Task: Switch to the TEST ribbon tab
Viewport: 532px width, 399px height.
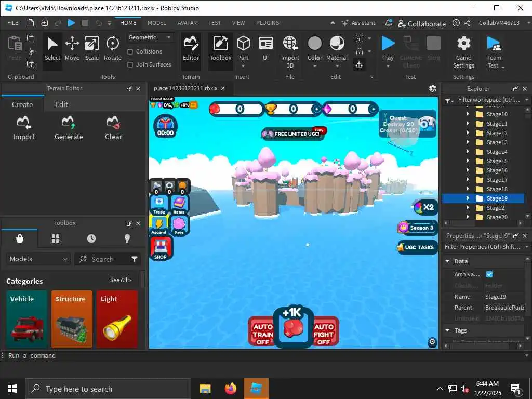Action: point(214,23)
